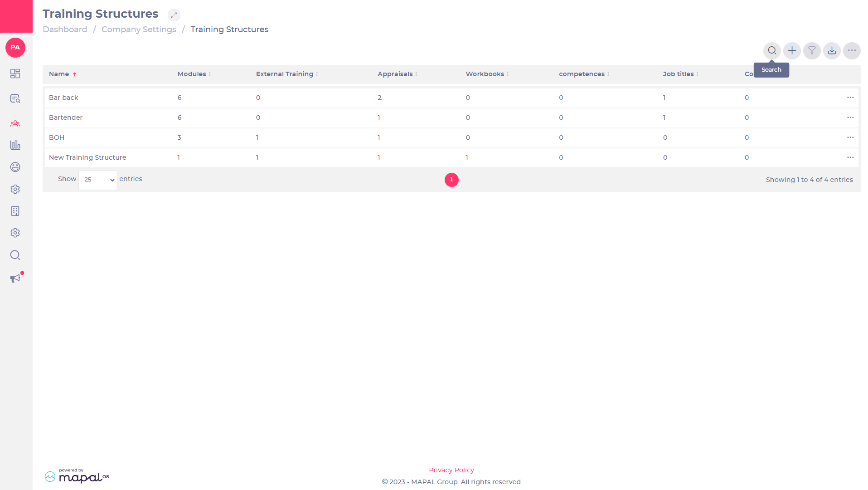Click the mapal OS logo
Screen dimensions: 868x490
click(x=77, y=476)
